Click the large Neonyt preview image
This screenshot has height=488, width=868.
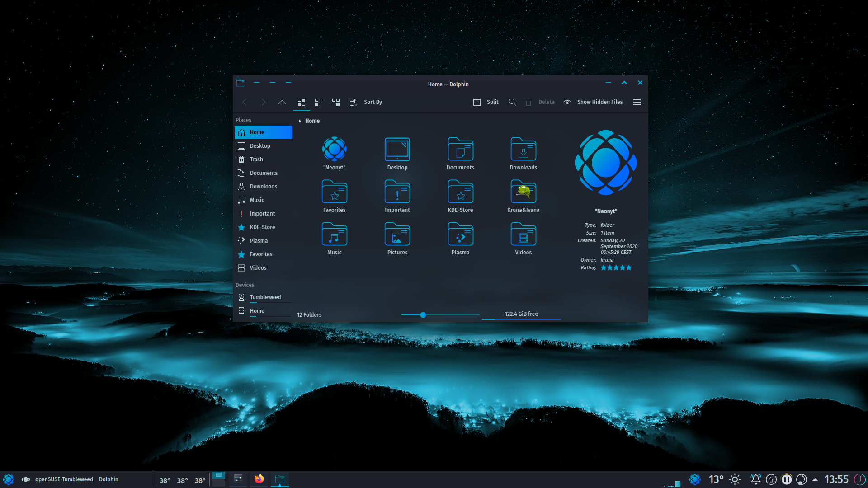pos(606,163)
